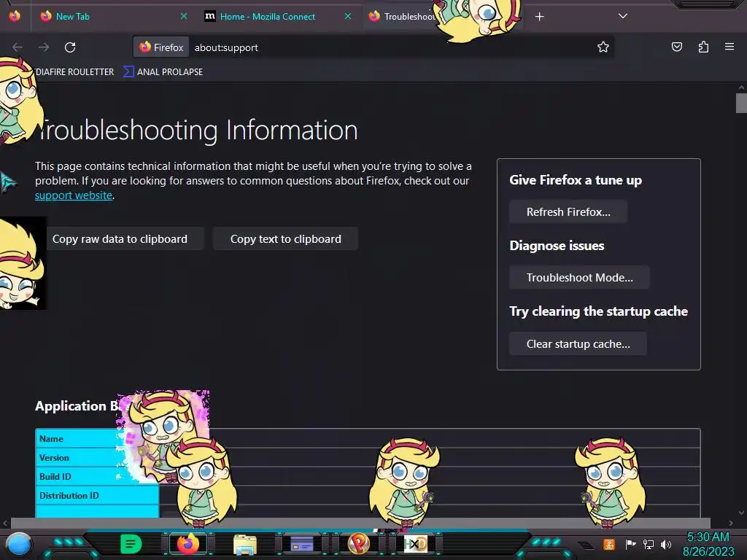This screenshot has height=560, width=747.
Task: Open a new tab with the plus icon
Action: point(539,17)
